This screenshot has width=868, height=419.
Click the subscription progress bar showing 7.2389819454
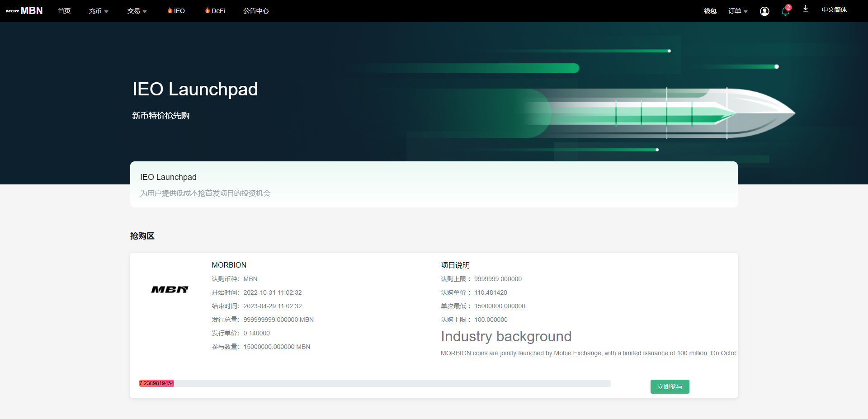point(374,383)
